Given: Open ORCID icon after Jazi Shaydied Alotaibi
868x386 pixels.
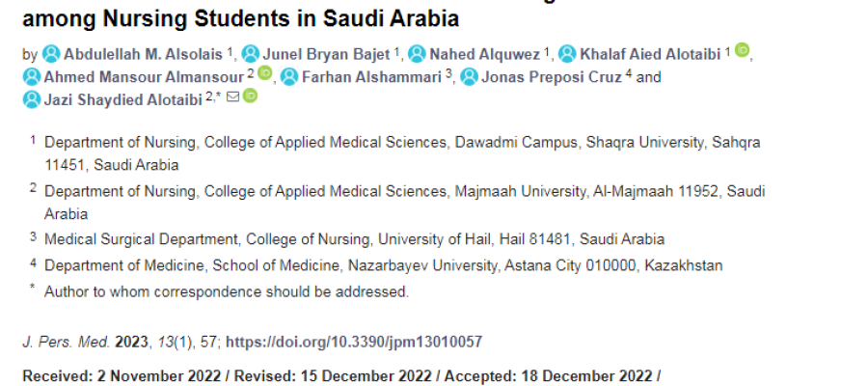Looking at the screenshot, I should pyautogui.click(x=250, y=96).
